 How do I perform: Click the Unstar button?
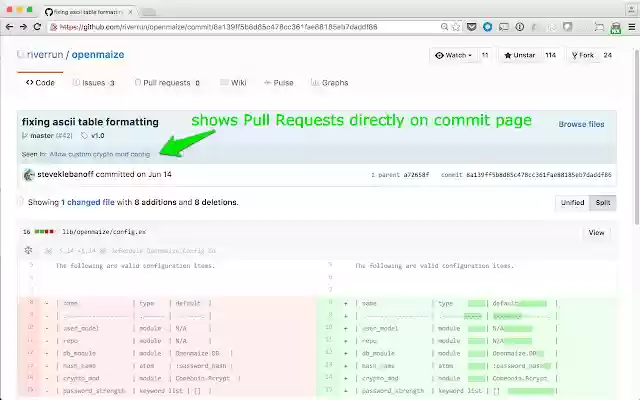point(520,55)
